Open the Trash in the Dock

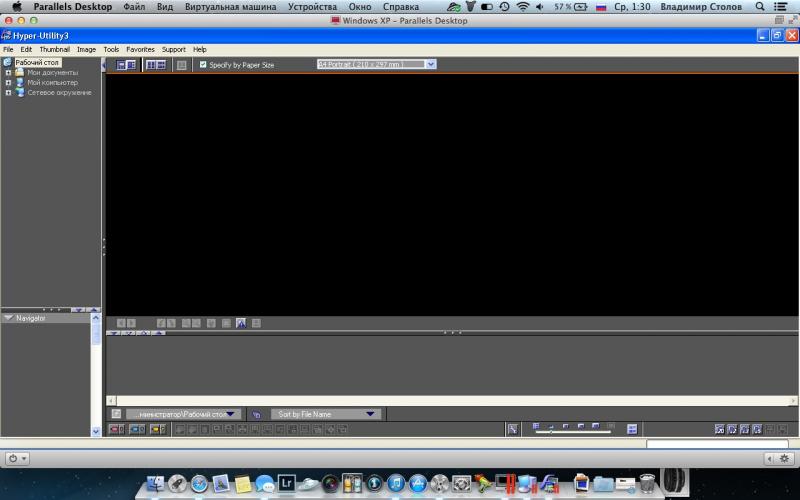tap(646, 483)
